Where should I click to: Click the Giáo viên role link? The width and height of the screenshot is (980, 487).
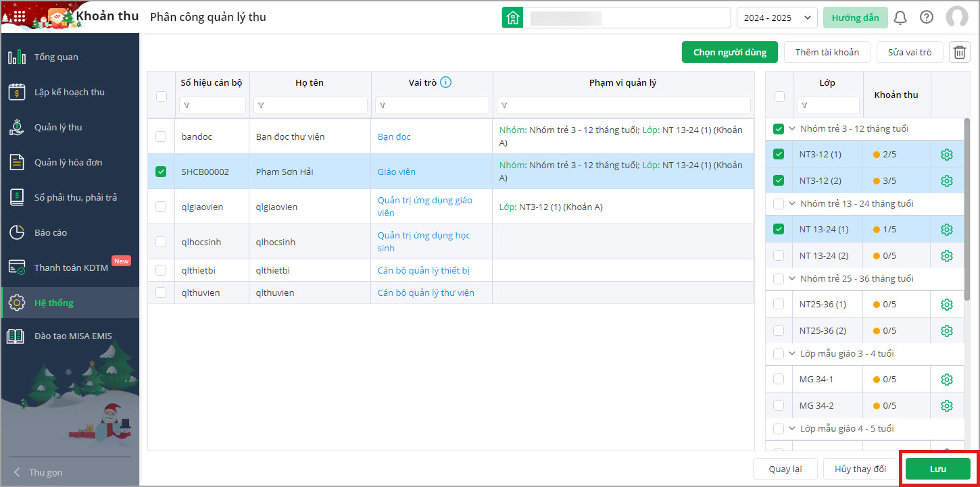point(396,172)
